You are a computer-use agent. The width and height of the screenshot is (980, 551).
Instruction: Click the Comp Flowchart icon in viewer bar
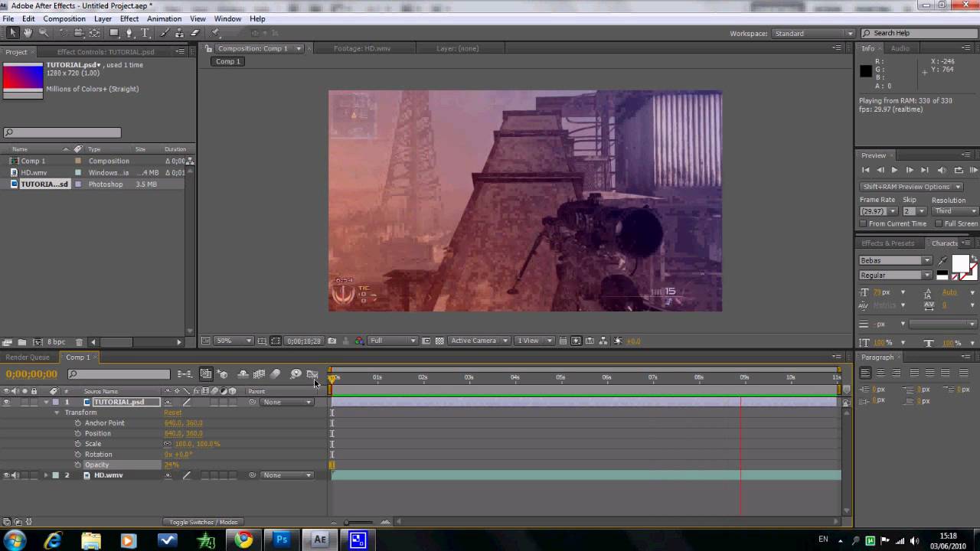(603, 341)
